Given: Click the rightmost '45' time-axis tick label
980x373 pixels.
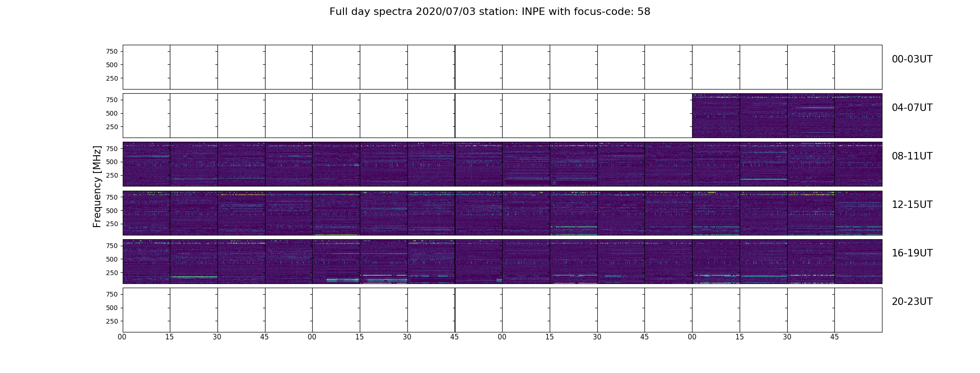Looking at the screenshot, I should [834, 337].
